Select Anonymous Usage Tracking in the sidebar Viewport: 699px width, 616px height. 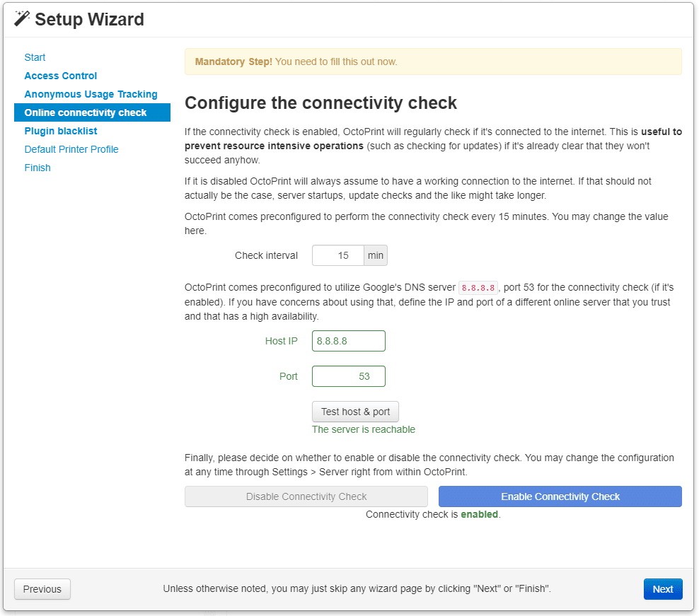[91, 94]
